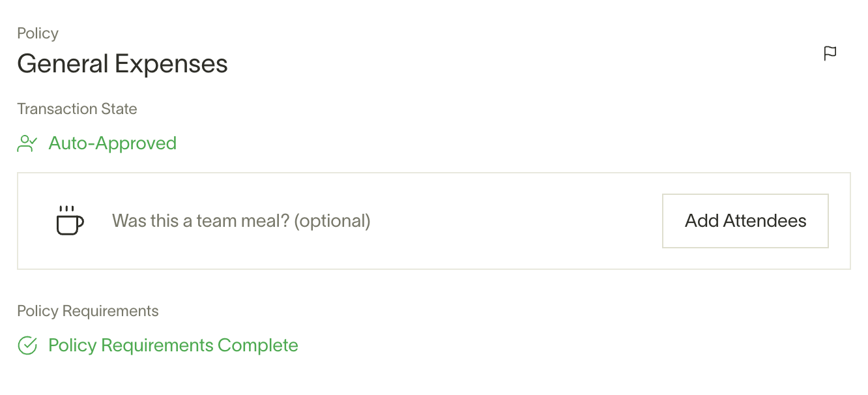Click the '(optional)' text in the meal prompt

(x=332, y=221)
